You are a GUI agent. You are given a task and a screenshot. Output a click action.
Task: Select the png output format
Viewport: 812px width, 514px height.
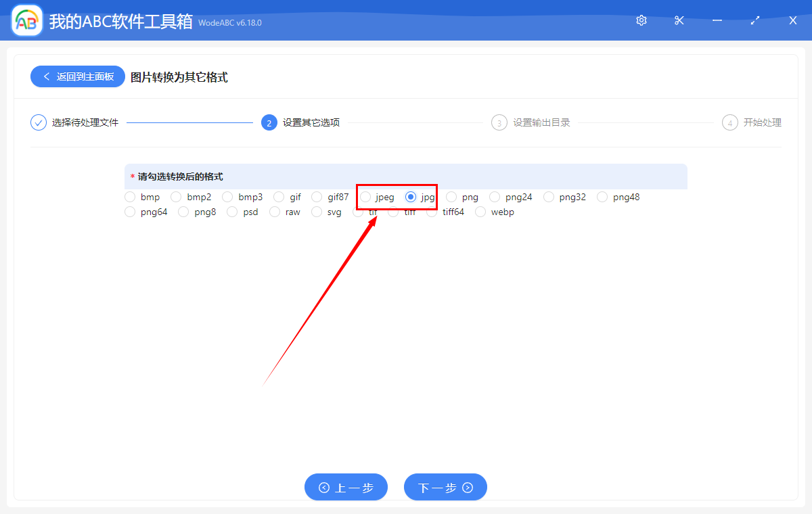click(x=451, y=197)
